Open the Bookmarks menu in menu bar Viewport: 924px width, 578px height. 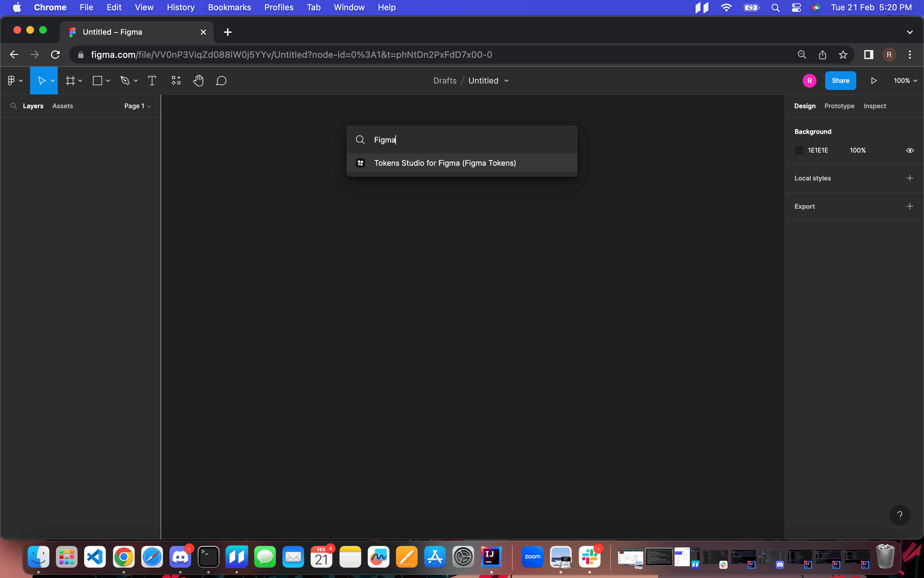click(229, 7)
